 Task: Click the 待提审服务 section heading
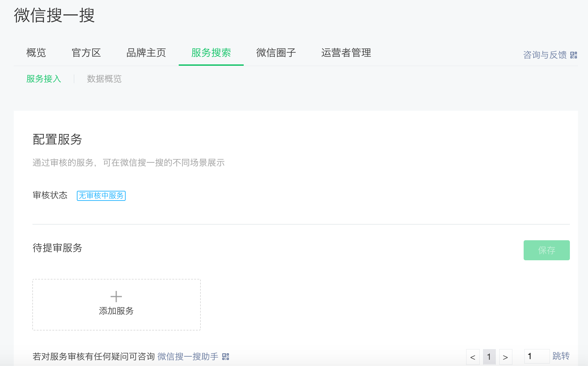57,248
